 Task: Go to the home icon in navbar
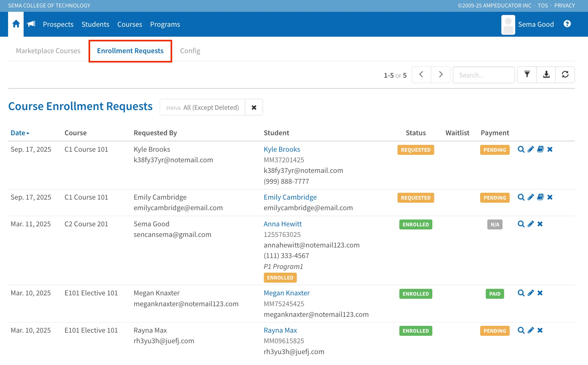16,24
